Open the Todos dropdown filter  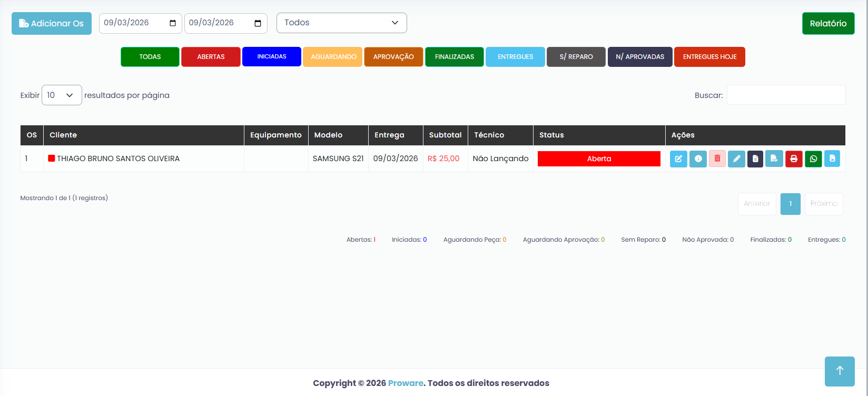pos(341,23)
